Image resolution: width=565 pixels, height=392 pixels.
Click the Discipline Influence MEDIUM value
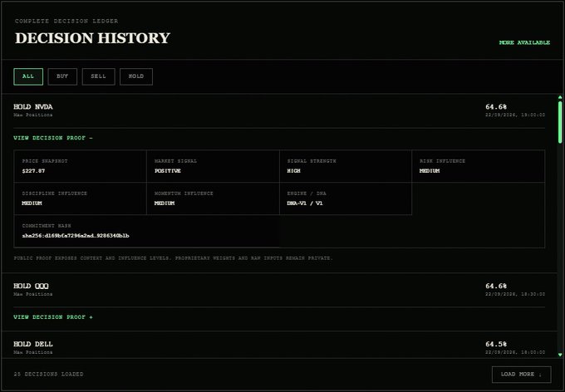click(x=32, y=203)
